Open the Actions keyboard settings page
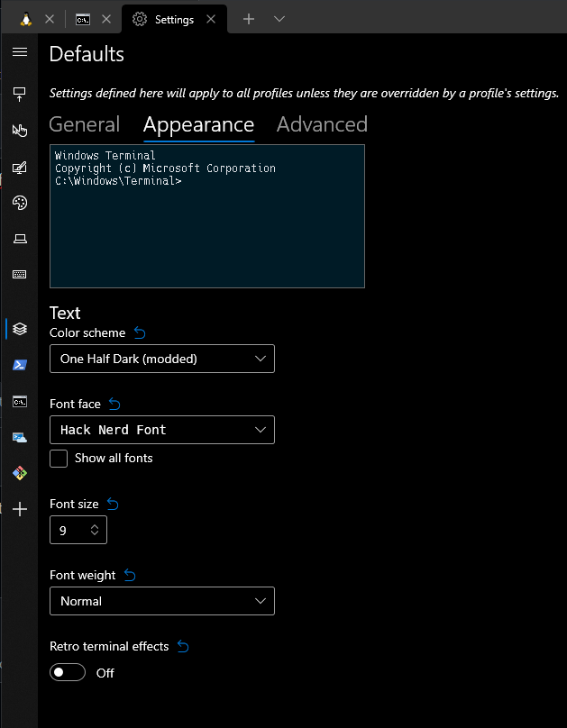This screenshot has width=567, height=728. pos(19,275)
